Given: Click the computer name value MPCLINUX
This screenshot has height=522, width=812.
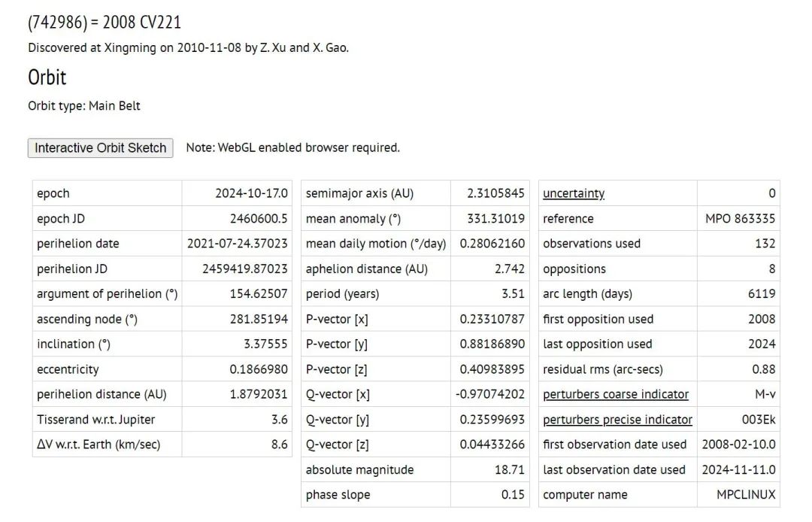Looking at the screenshot, I should click(x=746, y=495).
